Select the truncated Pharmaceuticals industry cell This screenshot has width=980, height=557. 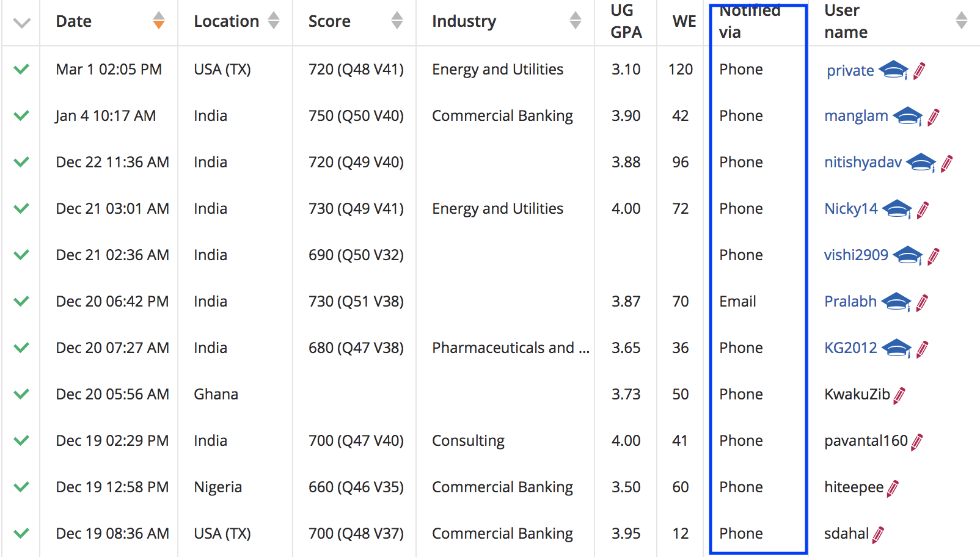[511, 348]
